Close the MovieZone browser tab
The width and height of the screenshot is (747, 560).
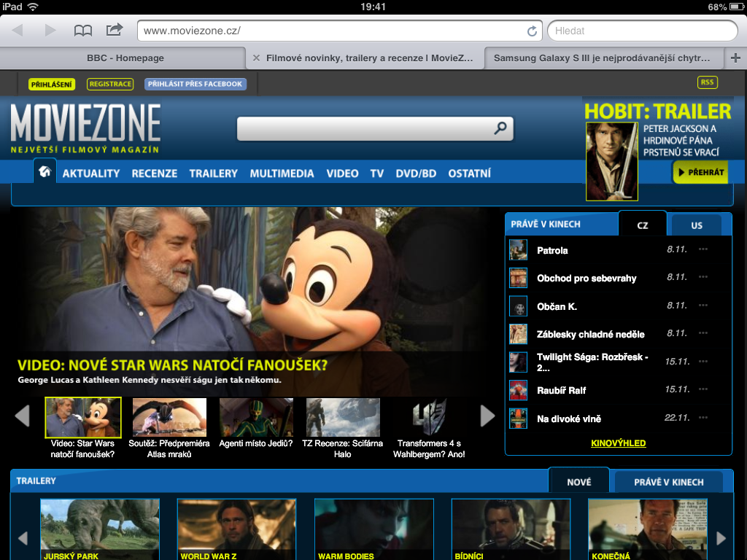click(x=256, y=58)
